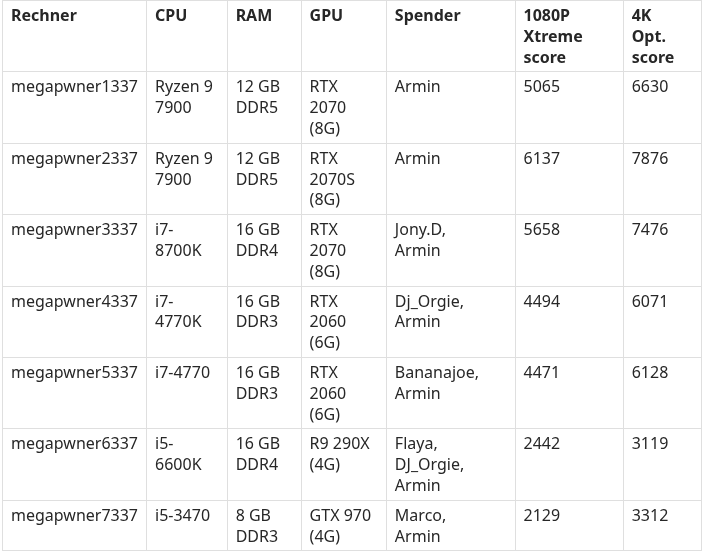Select the i5-6600K CPU cell
Screen dimensions: 704x552
[x=178, y=454]
